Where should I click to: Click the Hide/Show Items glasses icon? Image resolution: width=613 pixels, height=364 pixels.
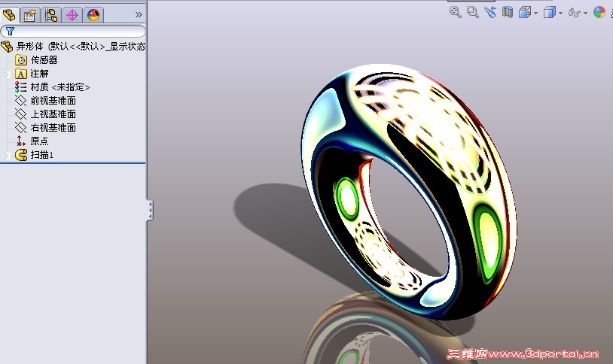(x=574, y=13)
